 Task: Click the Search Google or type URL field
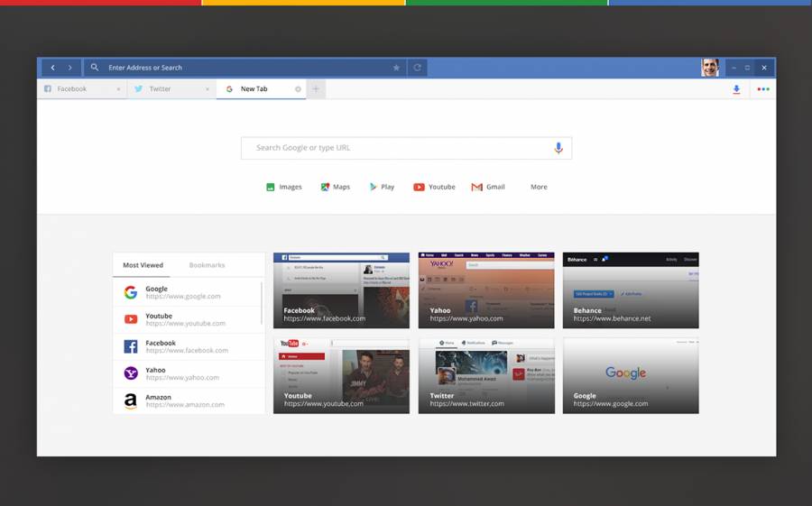pyautogui.click(x=397, y=148)
